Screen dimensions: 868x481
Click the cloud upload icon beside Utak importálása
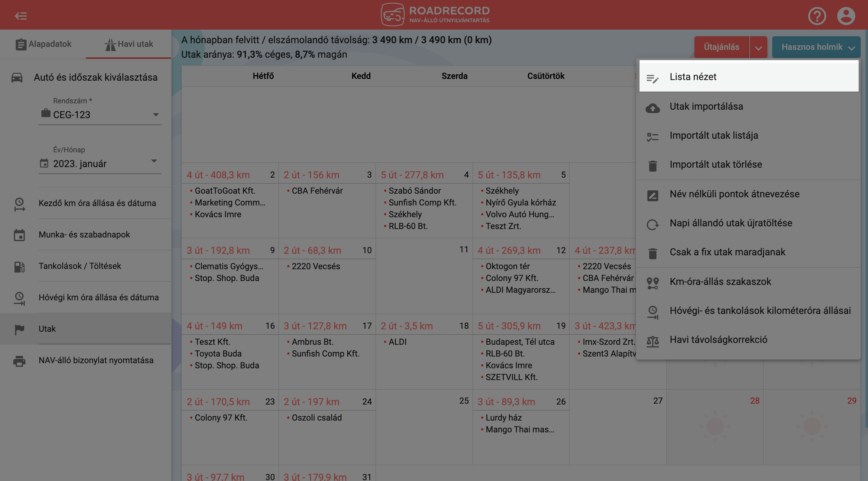652,108
